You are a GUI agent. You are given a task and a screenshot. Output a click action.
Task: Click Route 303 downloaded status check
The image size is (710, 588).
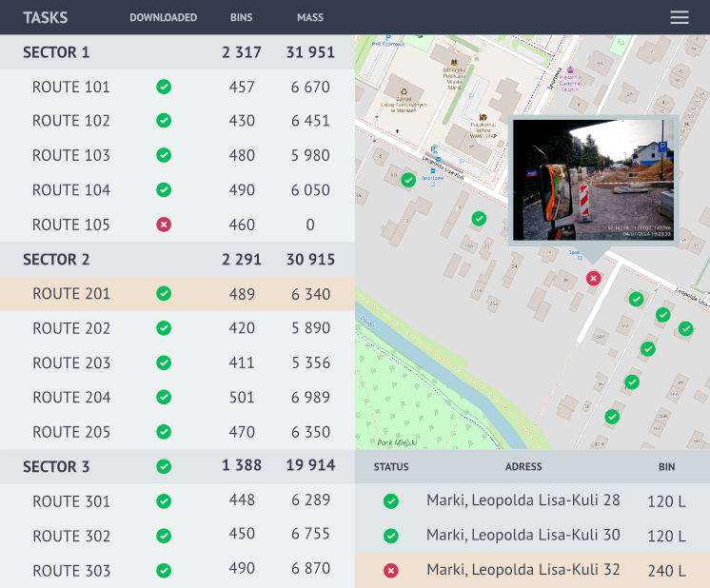coord(164,571)
